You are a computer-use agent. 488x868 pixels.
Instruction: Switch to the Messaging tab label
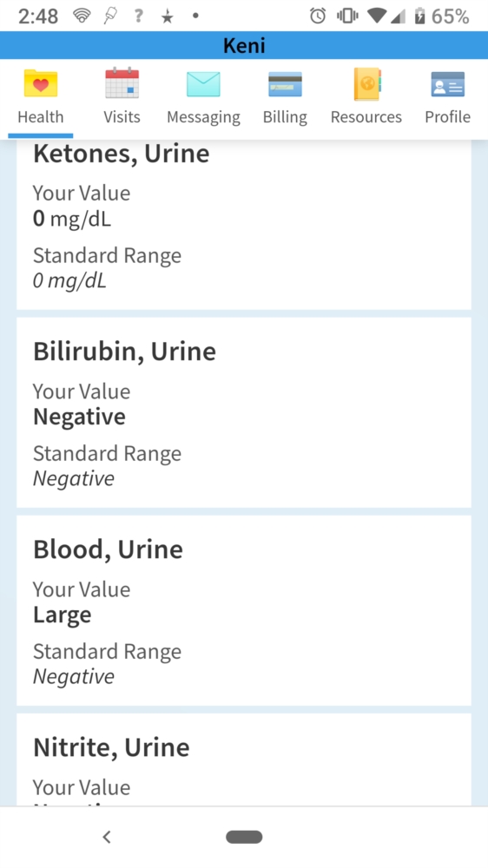click(203, 117)
